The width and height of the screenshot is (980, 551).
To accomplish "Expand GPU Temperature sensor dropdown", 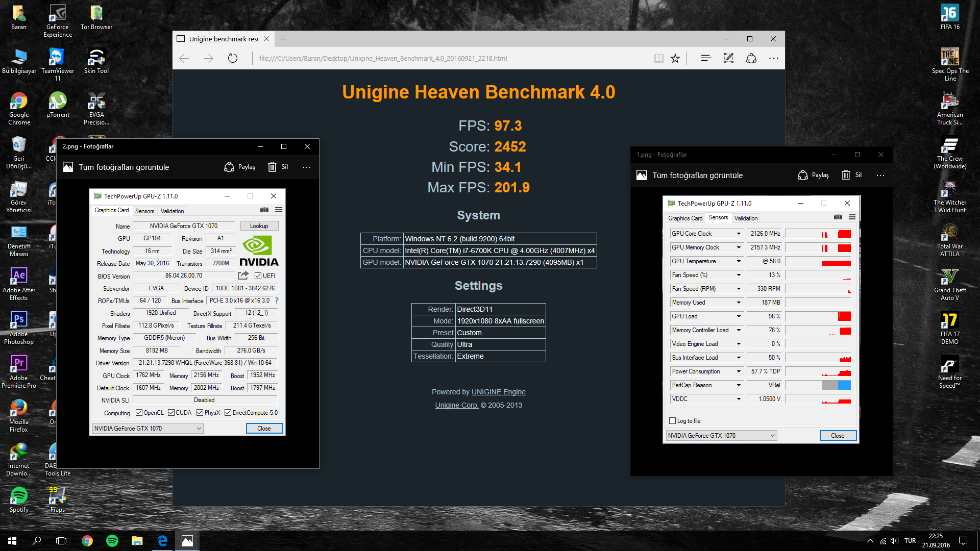I will (739, 261).
